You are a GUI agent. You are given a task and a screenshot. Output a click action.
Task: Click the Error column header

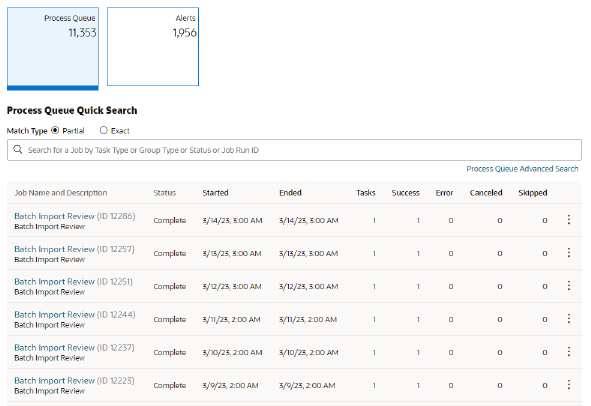pos(444,193)
